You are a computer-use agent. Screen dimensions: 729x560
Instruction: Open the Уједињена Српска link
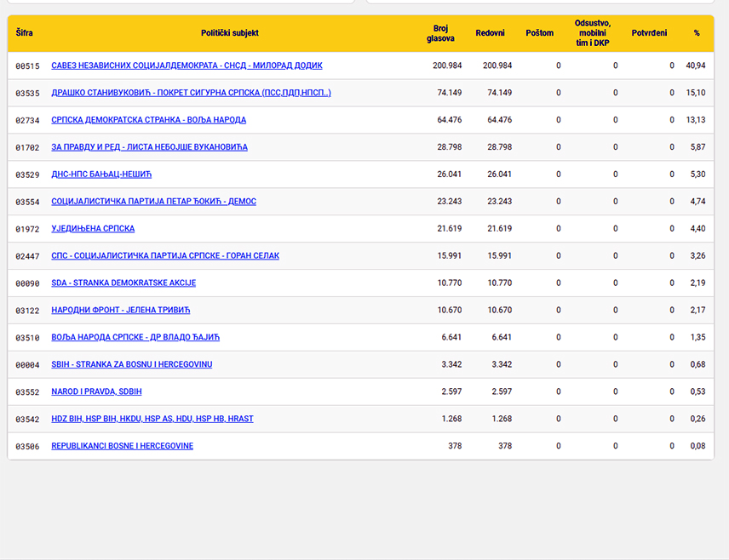pyautogui.click(x=93, y=229)
